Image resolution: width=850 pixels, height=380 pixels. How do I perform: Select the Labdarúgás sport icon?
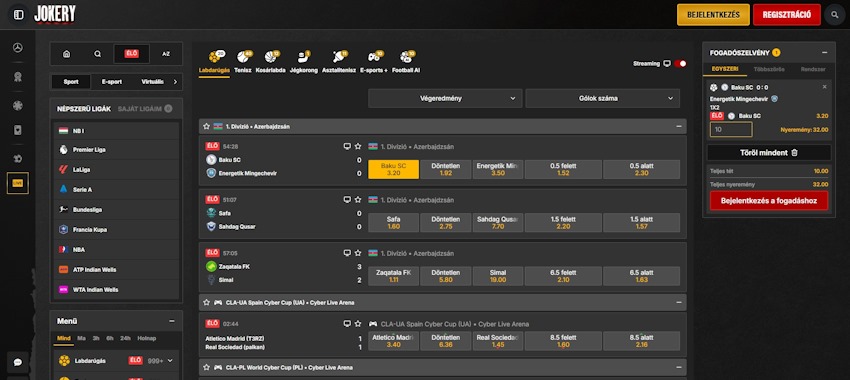pyautogui.click(x=214, y=61)
